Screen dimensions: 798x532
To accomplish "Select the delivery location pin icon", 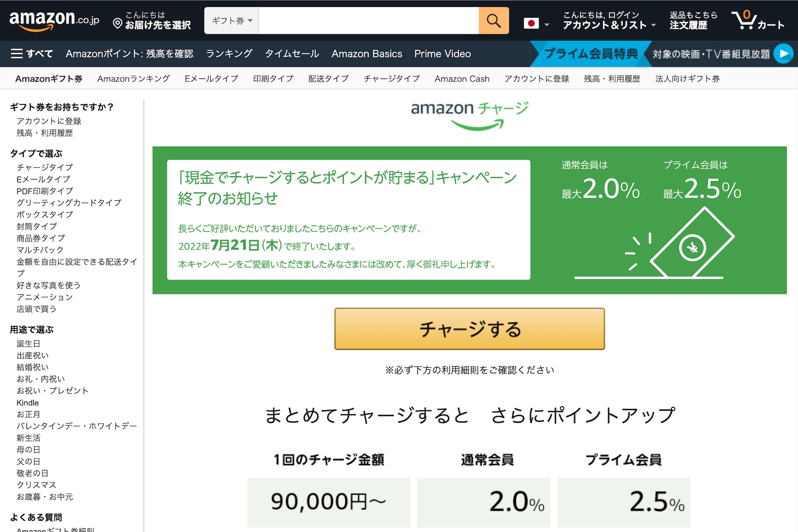I will tap(117, 23).
